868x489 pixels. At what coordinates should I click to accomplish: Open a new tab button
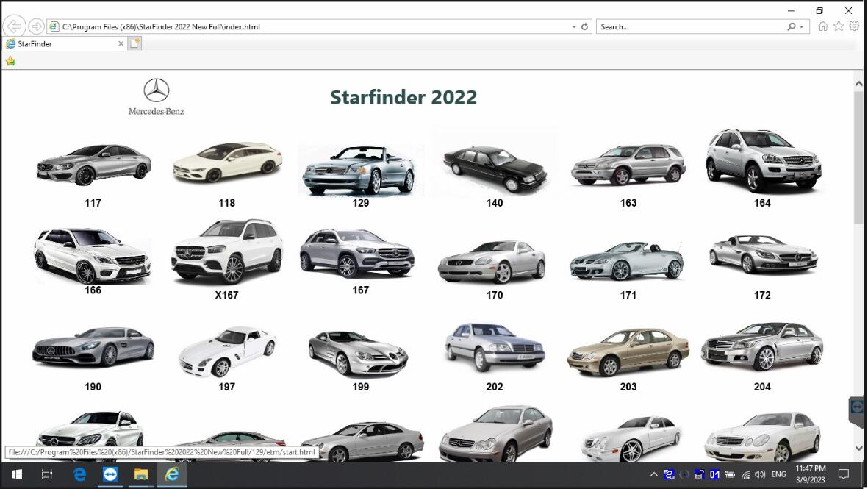pyautogui.click(x=134, y=43)
